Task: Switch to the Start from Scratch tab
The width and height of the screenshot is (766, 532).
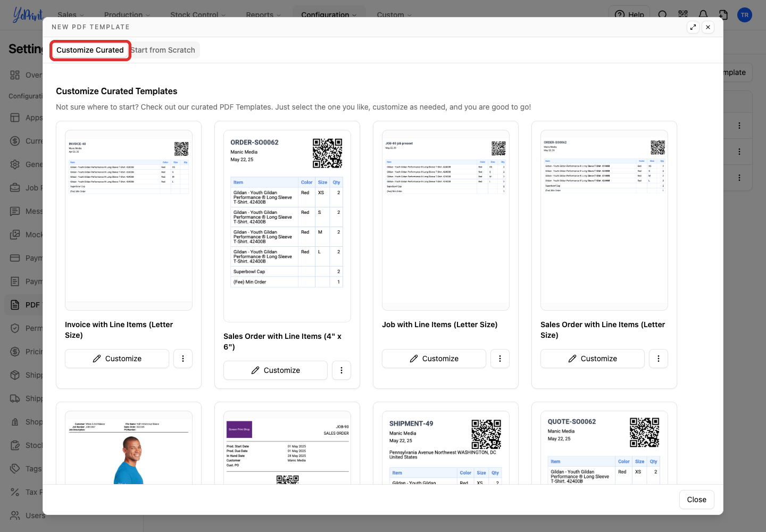Action: click(x=163, y=50)
